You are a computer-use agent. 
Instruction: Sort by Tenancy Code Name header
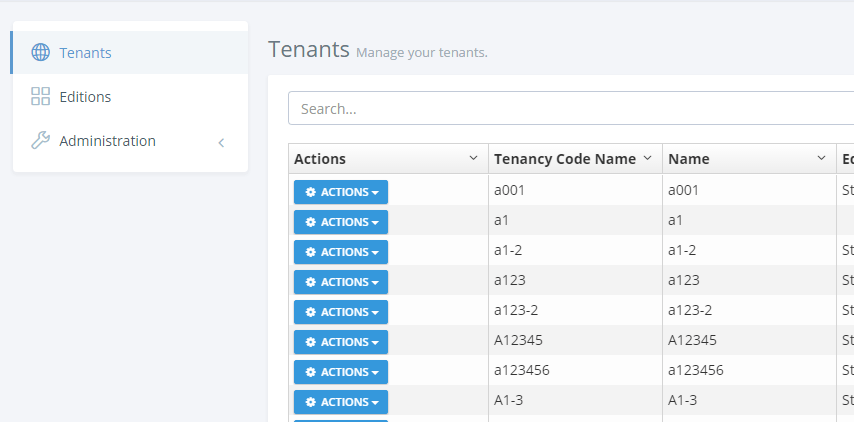(x=565, y=158)
